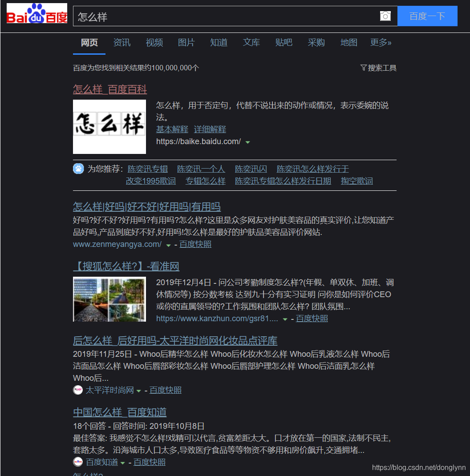Open result 怎么样|好吗|好不好|好用吗|有用吗
The height and width of the screenshot is (476, 470).
(147, 207)
